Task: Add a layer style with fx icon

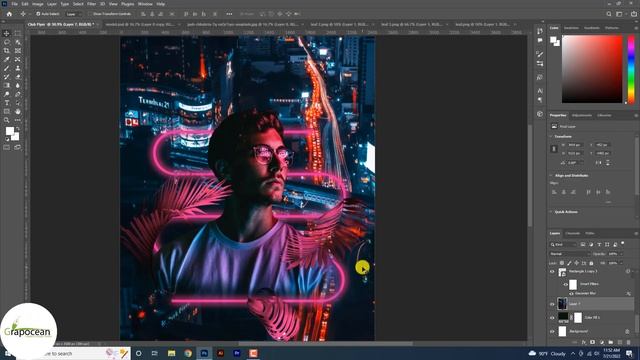Action: (x=584, y=342)
